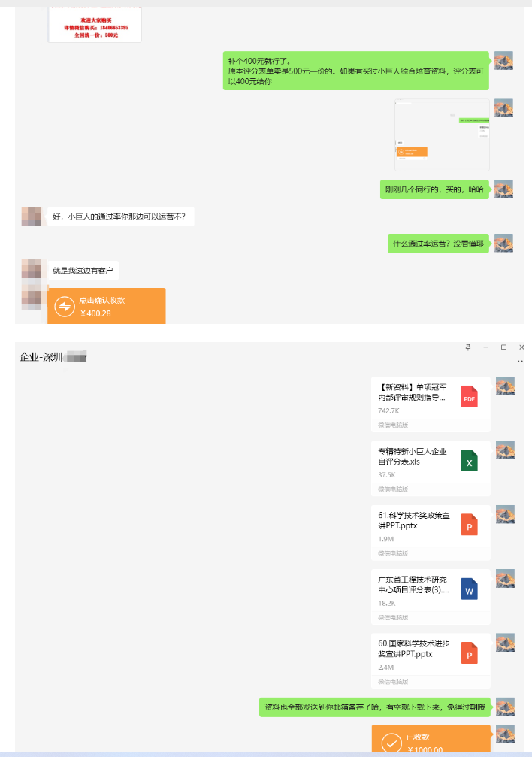The height and width of the screenshot is (757, 532).
Task: Open the PDF file 单项冠军内部评审规则指导
Action: 431,404
